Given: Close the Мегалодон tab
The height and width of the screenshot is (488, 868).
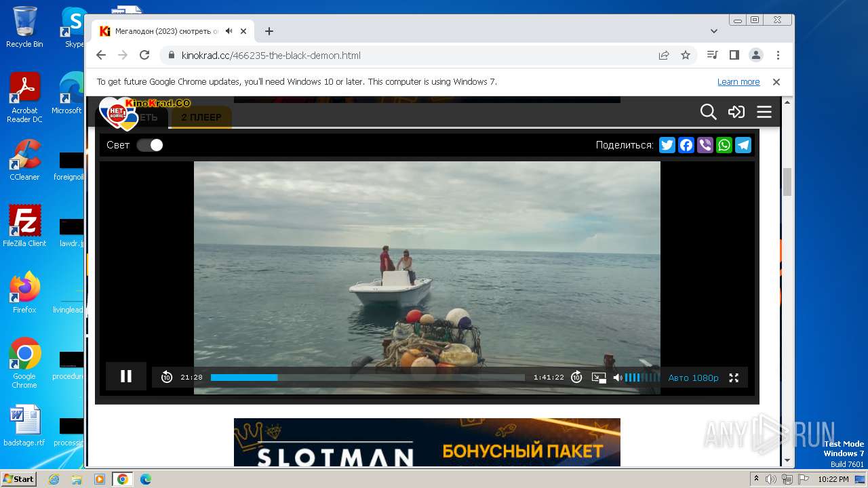Looking at the screenshot, I should [x=243, y=31].
